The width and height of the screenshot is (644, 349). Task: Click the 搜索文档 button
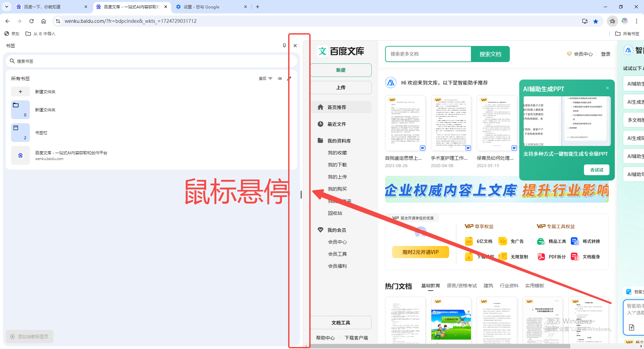490,54
